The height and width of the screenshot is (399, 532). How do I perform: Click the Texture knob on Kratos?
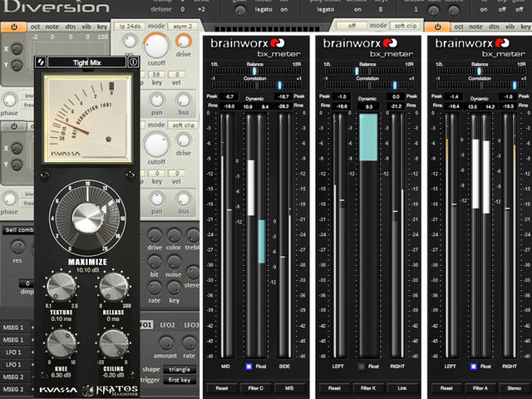61,287
